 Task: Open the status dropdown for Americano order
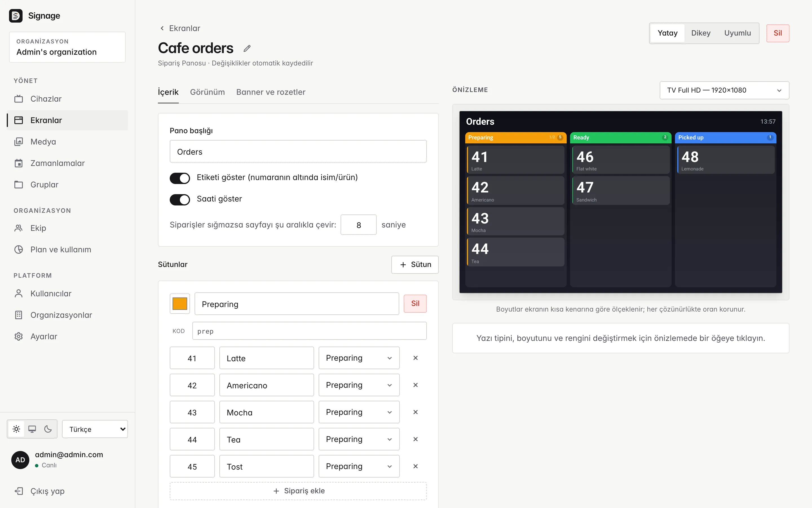click(359, 385)
